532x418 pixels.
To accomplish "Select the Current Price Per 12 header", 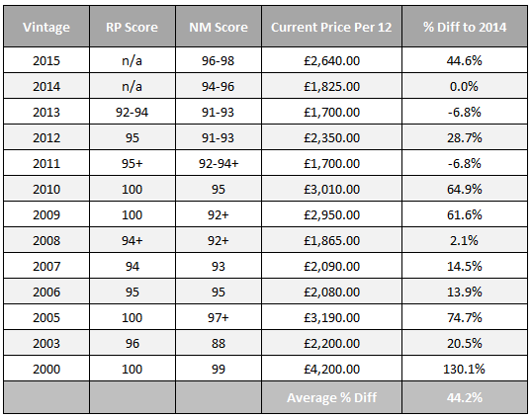I will pos(332,27).
